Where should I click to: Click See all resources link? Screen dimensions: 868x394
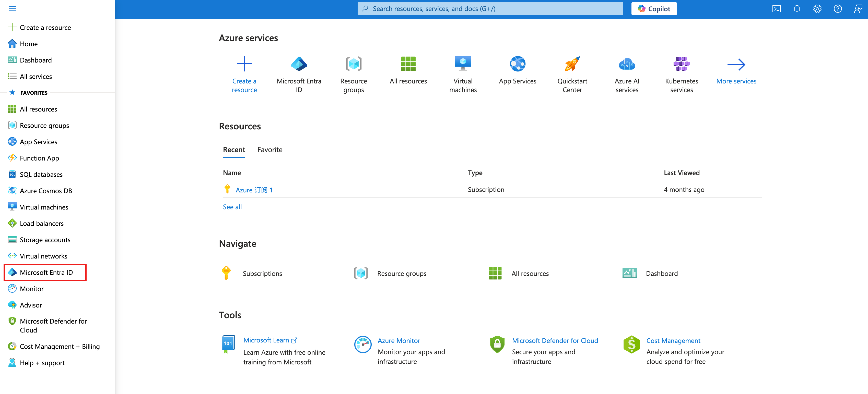click(x=232, y=207)
